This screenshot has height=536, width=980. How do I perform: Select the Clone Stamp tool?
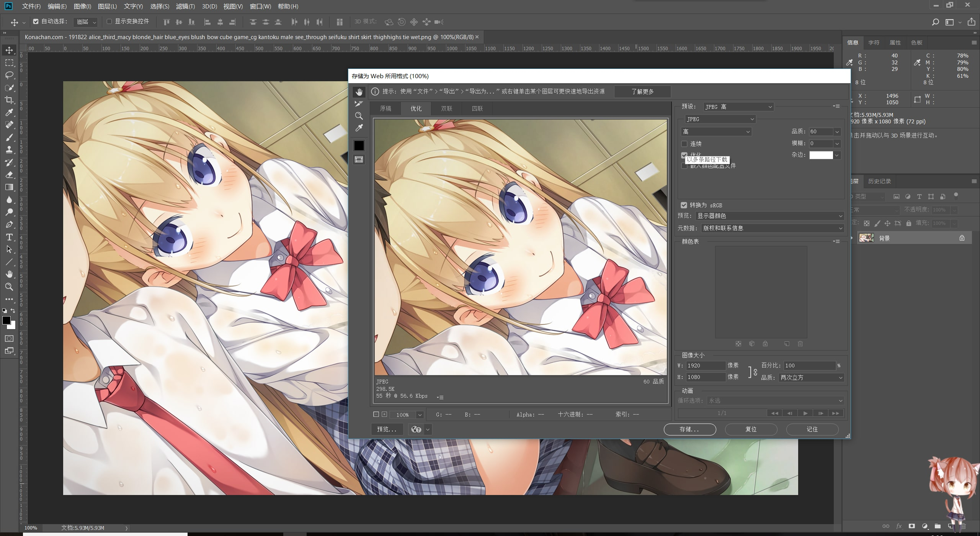point(10,149)
